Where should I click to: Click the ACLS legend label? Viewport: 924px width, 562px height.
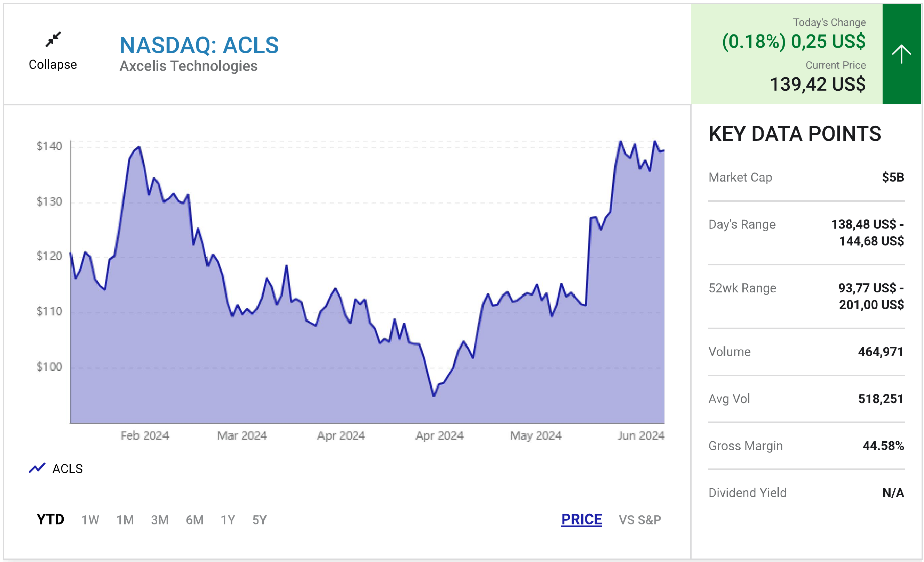(x=67, y=469)
